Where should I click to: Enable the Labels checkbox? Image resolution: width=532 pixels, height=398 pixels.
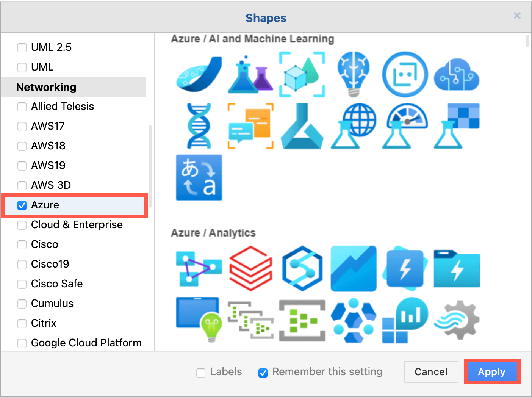tap(201, 372)
